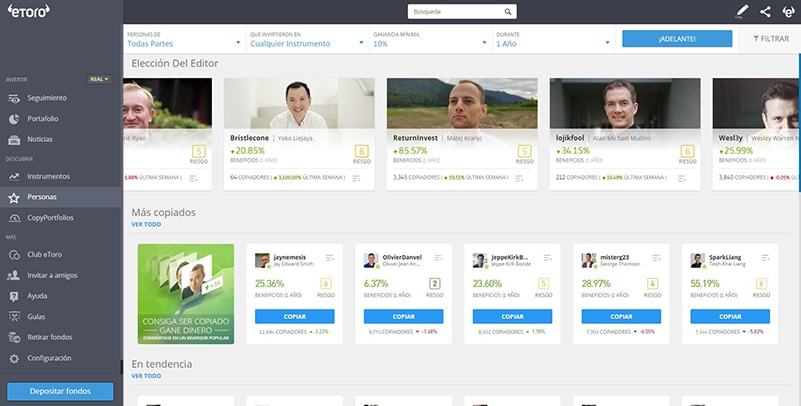Click the Invitar a amigos icon
801x406 pixels.
point(14,275)
